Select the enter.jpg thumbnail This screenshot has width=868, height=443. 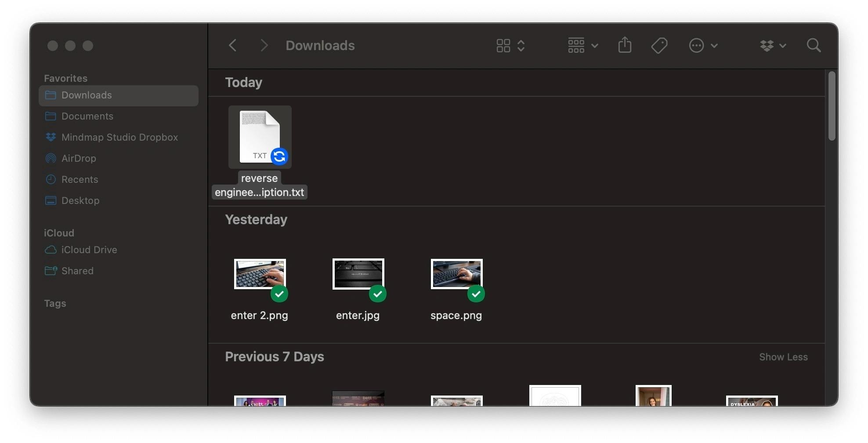[358, 274]
